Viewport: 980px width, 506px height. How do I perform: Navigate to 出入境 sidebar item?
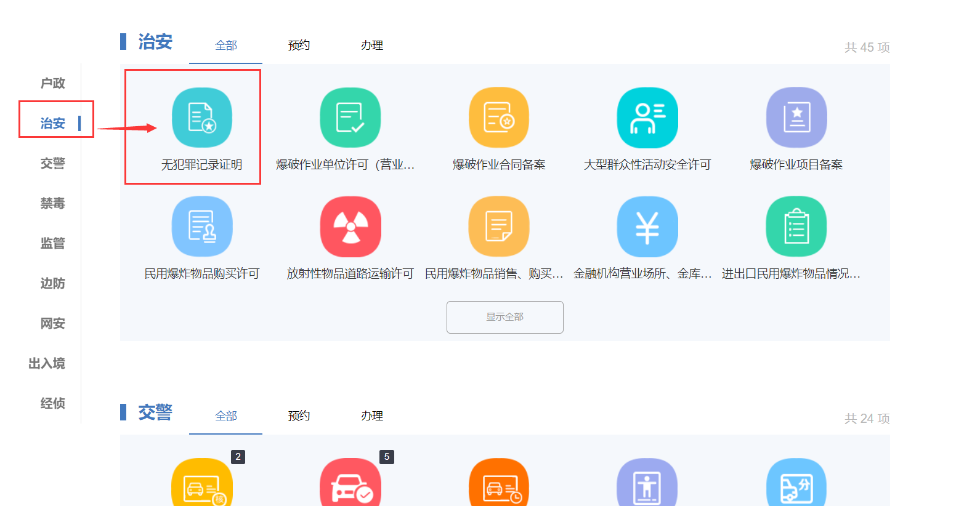point(47,363)
